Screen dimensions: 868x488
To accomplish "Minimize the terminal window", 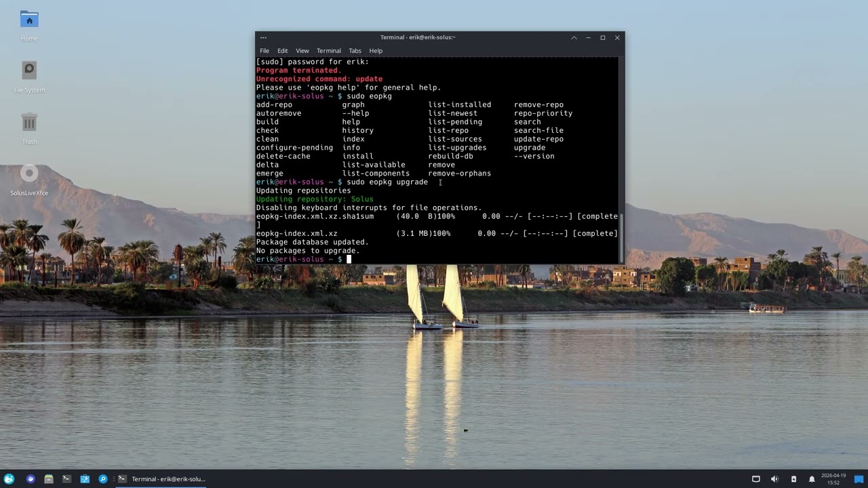I will coord(588,37).
